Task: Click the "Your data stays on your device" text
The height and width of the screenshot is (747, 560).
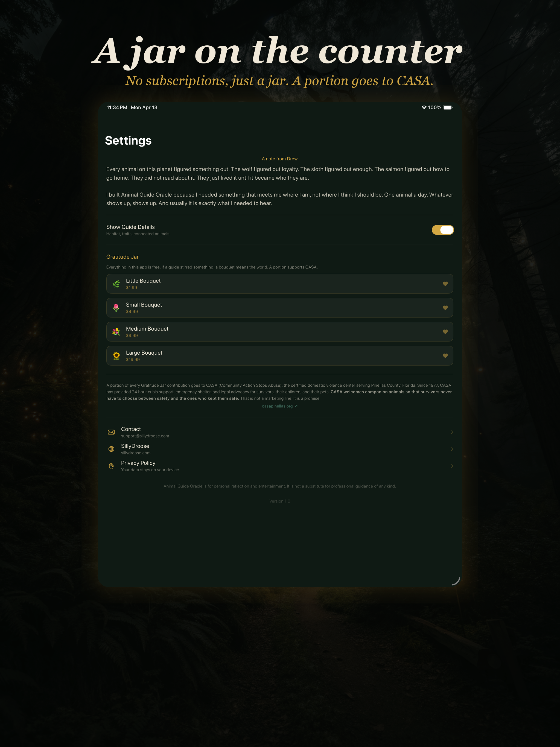Action: pyautogui.click(x=150, y=470)
